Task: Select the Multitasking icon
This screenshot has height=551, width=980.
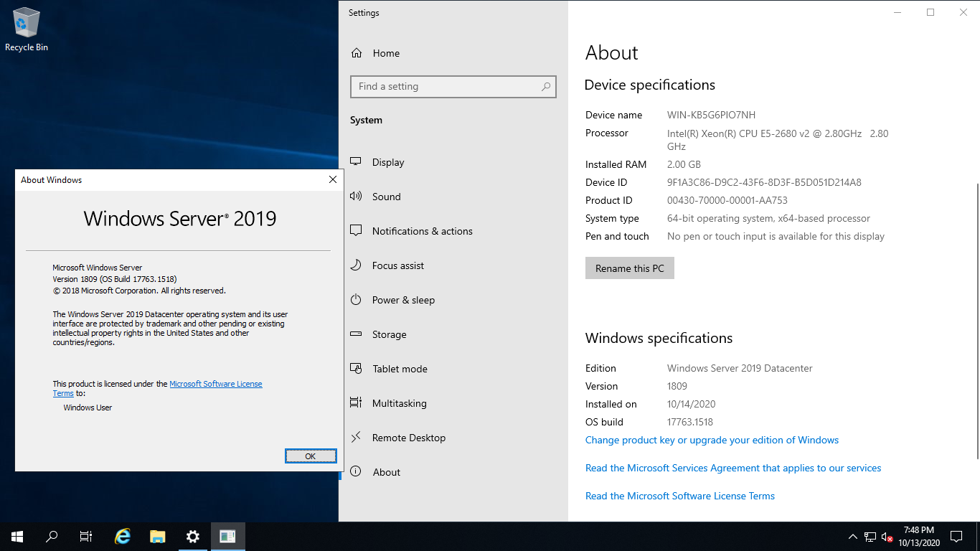Action: pos(356,403)
